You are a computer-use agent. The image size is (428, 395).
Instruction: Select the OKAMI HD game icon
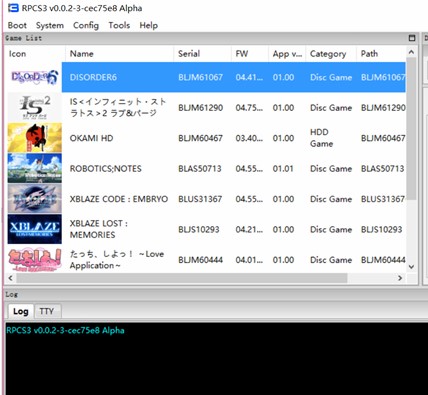pos(35,138)
